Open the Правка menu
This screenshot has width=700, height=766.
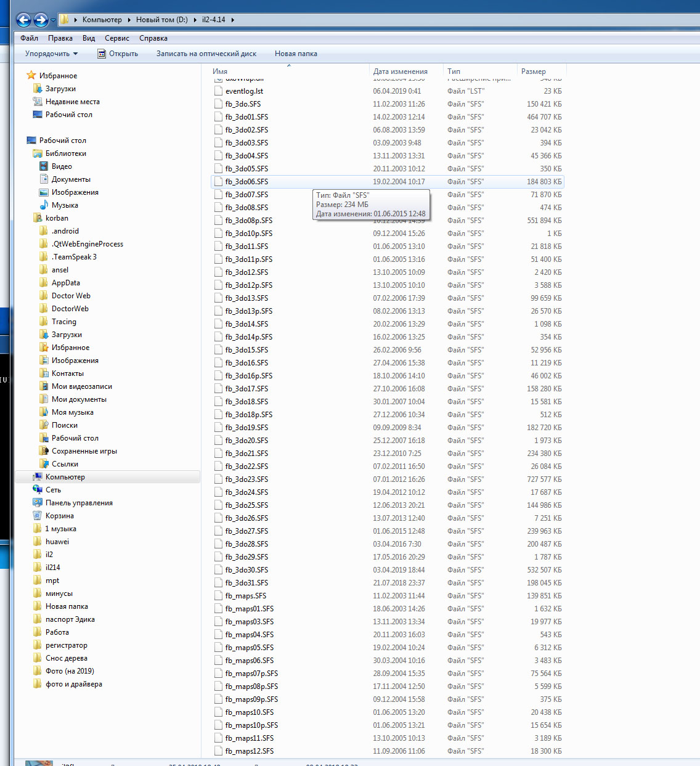point(60,38)
